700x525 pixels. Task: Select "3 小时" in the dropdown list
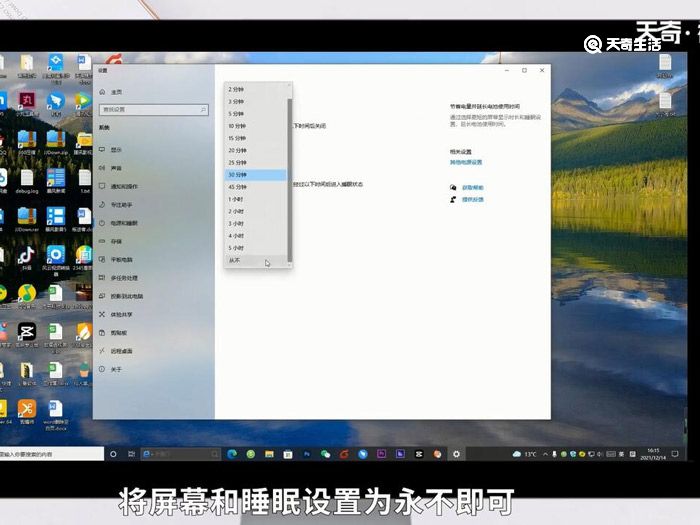tap(256, 223)
